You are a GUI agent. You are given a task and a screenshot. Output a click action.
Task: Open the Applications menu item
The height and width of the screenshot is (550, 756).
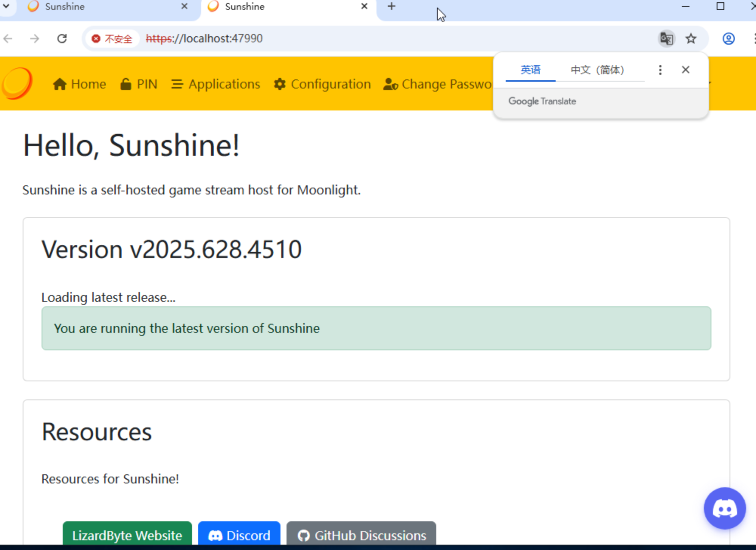(x=216, y=84)
